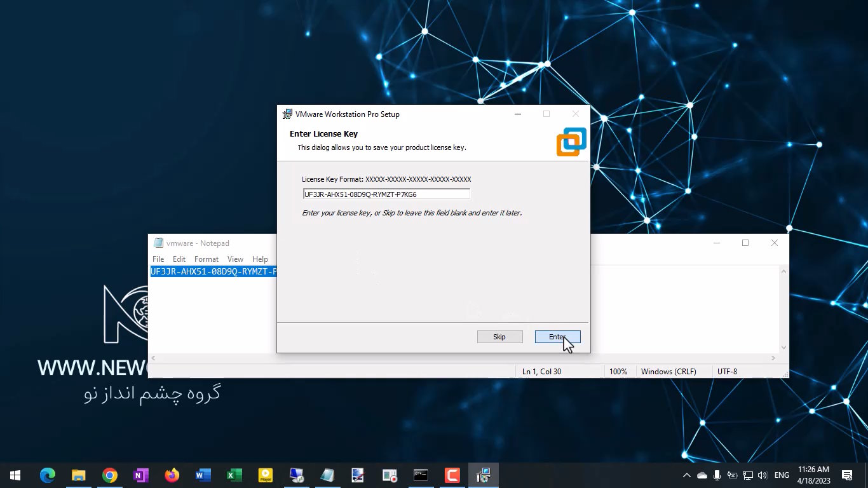Open OneNote from the taskbar

(141, 475)
